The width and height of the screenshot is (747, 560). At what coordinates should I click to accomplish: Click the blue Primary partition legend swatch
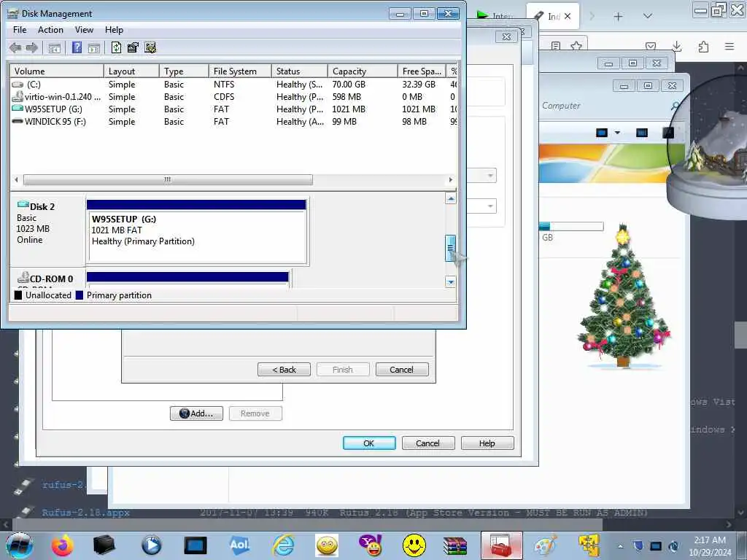click(79, 295)
